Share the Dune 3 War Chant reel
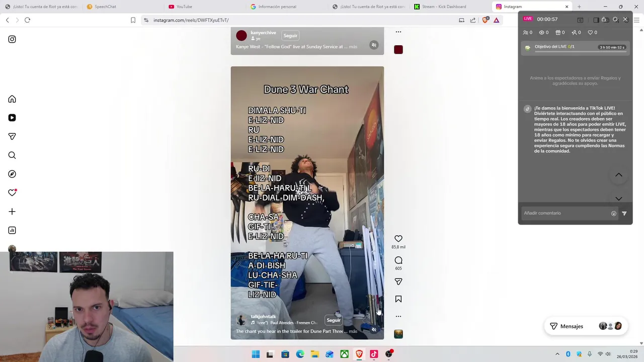This screenshot has height=362, width=644. pos(398,282)
